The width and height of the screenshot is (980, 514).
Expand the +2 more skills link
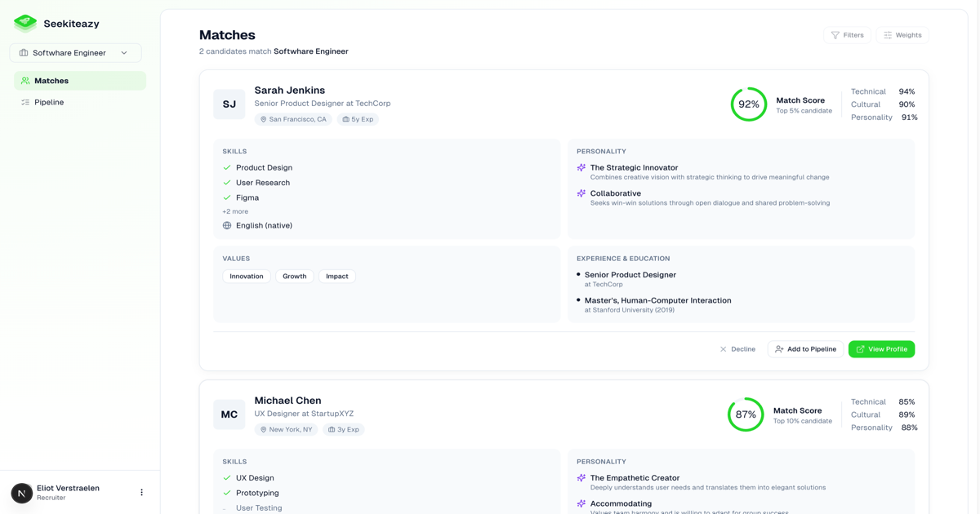(x=235, y=211)
